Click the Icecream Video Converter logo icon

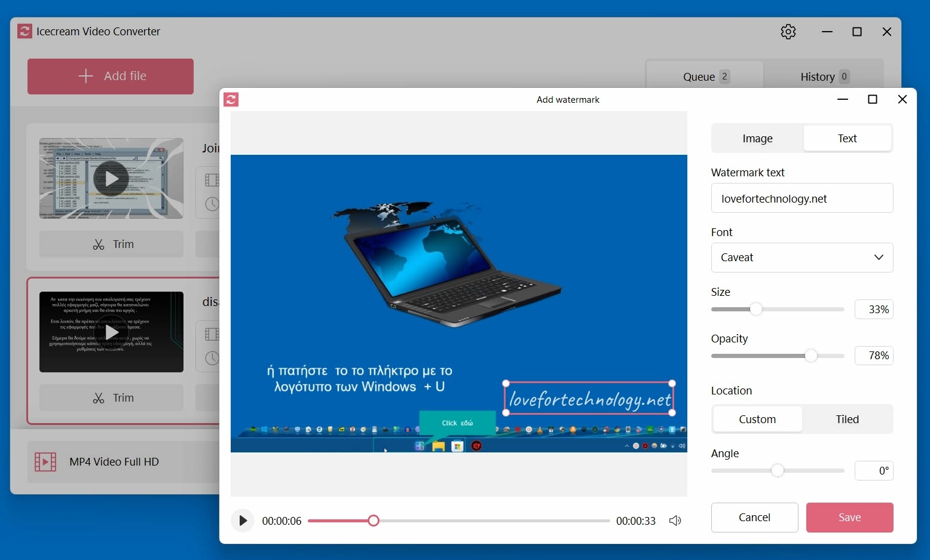pos(25,31)
